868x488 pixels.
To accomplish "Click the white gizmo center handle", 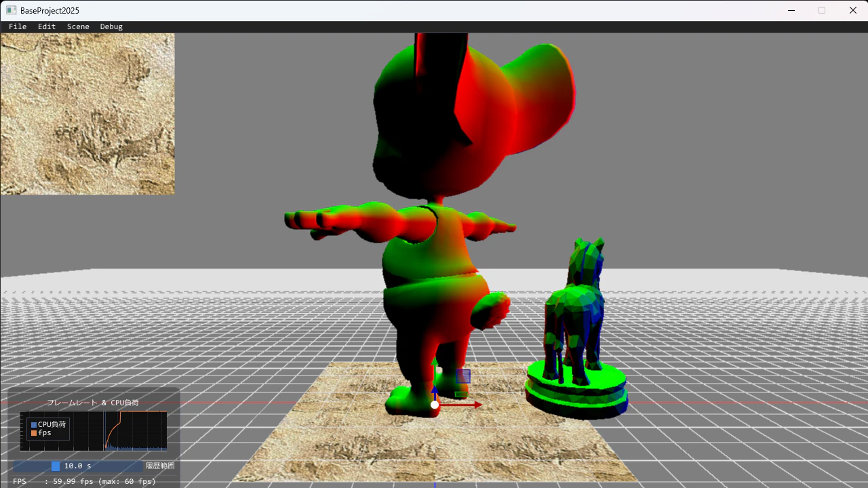I will point(435,405).
